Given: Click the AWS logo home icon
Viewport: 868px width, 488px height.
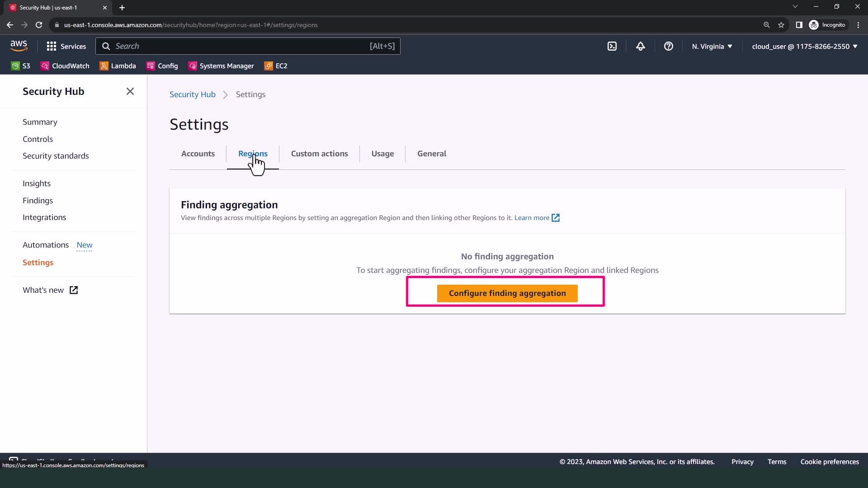Looking at the screenshot, I should pyautogui.click(x=19, y=46).
